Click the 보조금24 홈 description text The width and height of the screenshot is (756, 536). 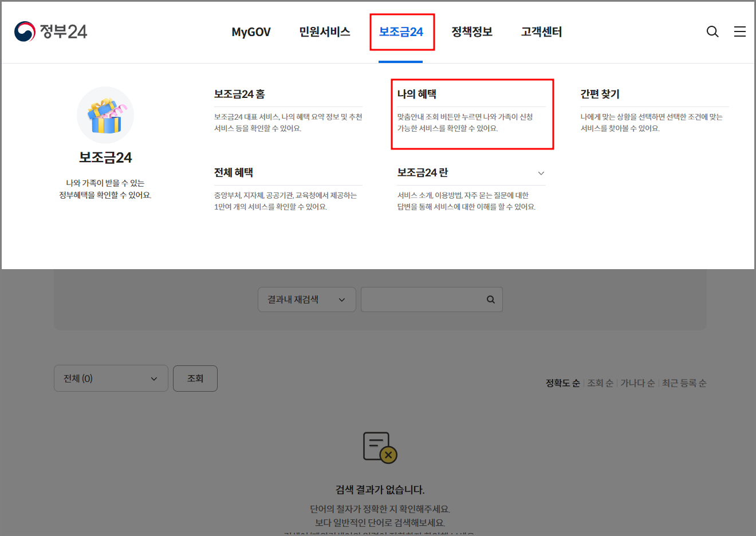click(288, 123)
